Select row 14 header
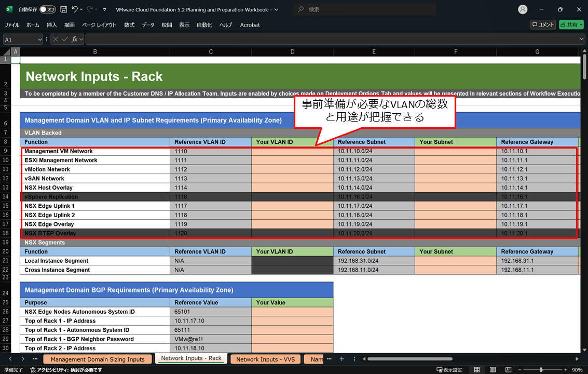This screenshot has height=374, width=588. pos(5,196)
